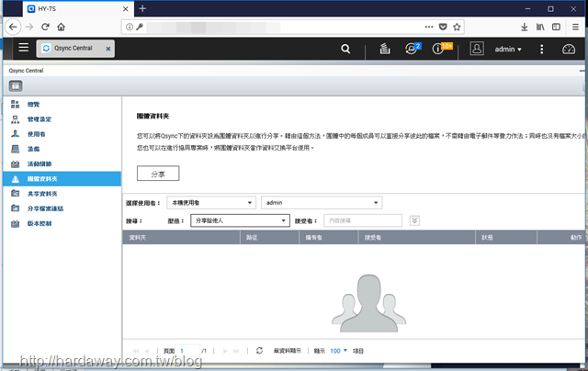Open page actions ellipsis in address bar
Viewport: 588px width, 371px height.
coord(429,27)
